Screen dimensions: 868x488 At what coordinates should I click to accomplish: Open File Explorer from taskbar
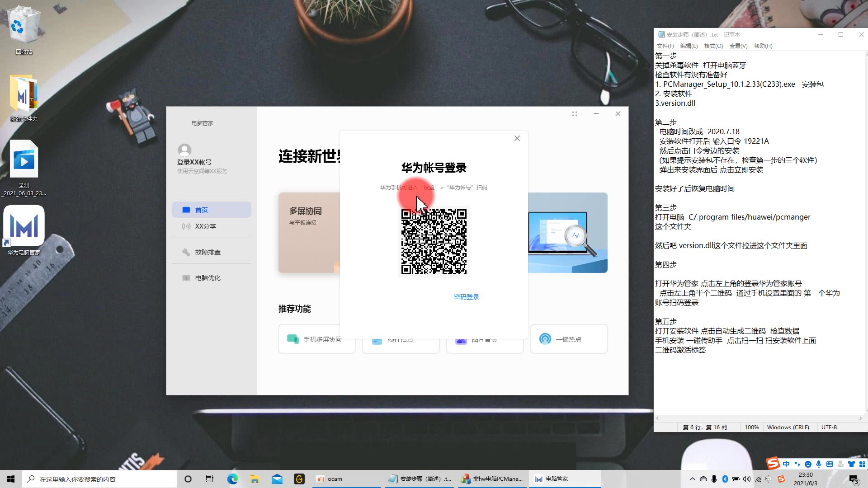tap(255, 479)
